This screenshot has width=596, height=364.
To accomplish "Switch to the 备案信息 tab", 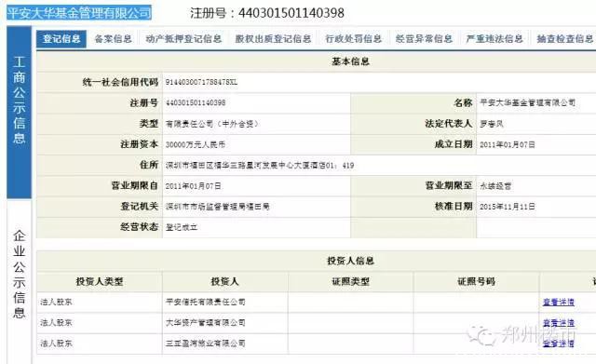I will coord(113,39).
